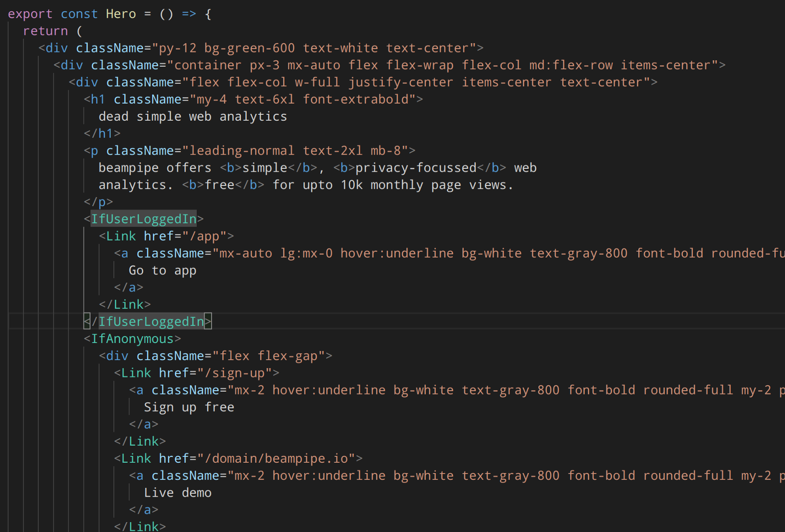Click the closing IfUserLoggedIn tag

[x=151, y=321]
